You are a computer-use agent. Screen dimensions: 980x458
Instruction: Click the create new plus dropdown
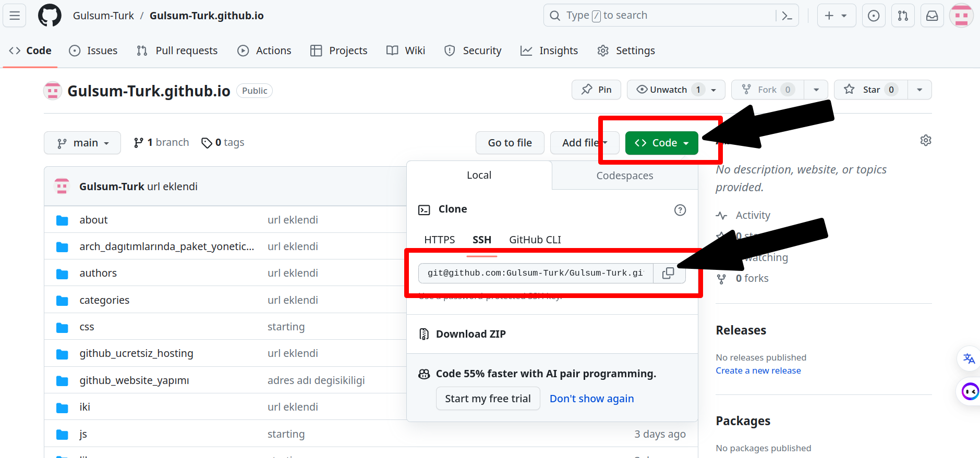click(836, 16)
